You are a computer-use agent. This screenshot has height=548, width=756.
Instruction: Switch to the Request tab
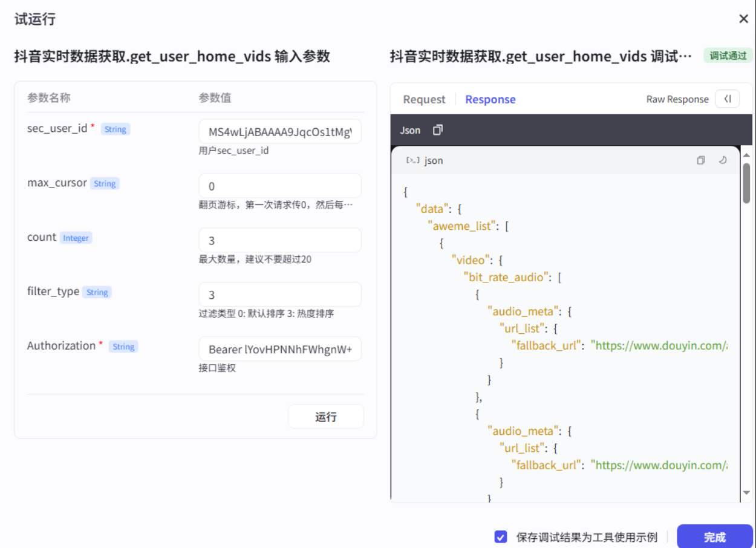[x=424, y=99]
